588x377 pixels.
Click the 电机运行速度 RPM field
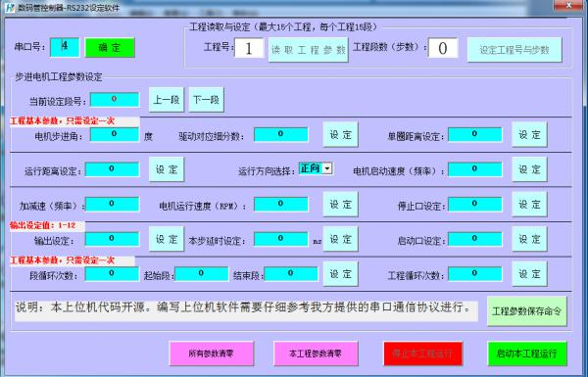281,204
